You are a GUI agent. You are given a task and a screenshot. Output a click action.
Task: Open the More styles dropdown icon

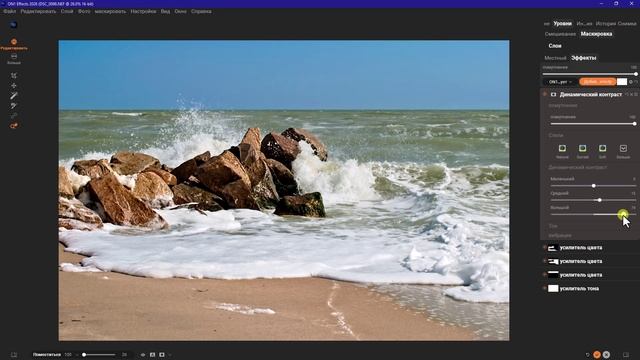[x=623, y=148]
